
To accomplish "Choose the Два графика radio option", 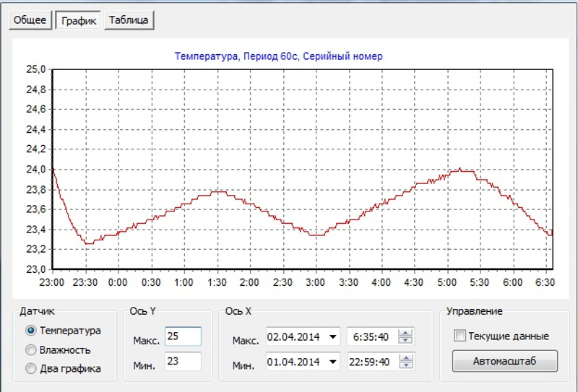I will tap(31, 369).
